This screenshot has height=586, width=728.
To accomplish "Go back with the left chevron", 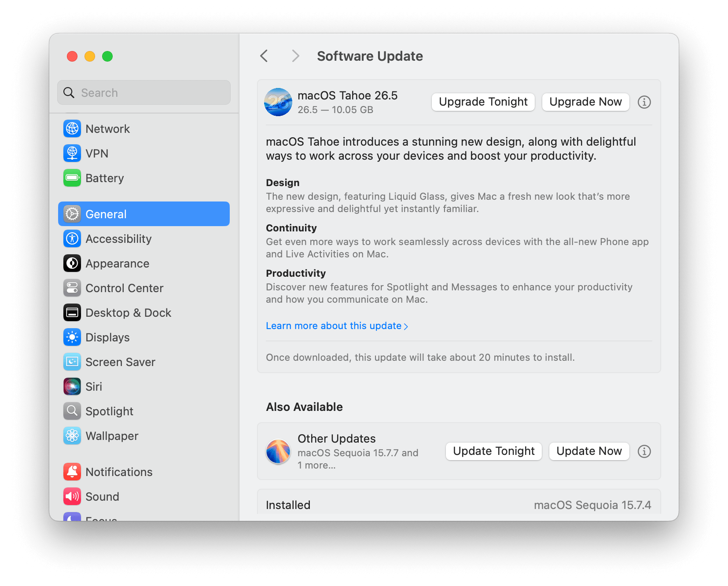I will point(264,56).
